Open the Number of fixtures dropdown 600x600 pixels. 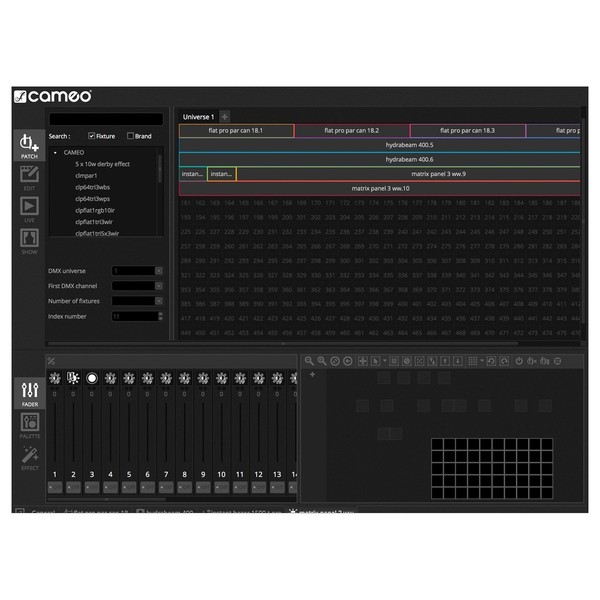pyautogui.click(x=159, y=301)
